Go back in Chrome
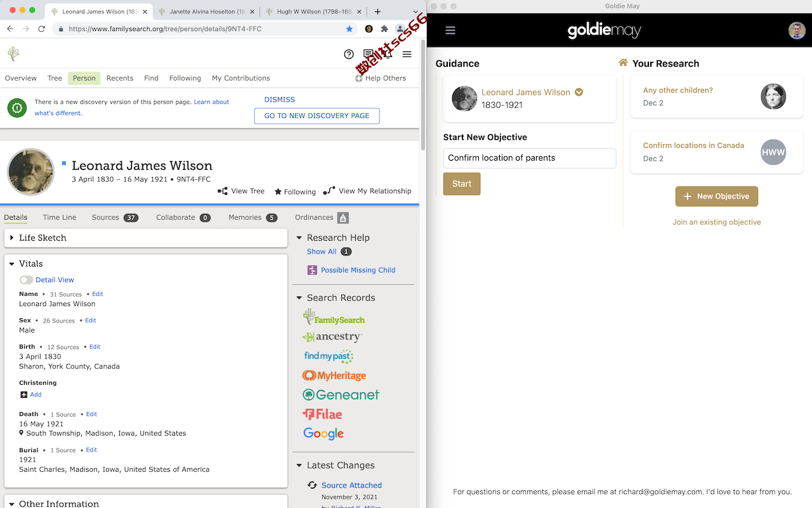Image resolution: width=812 pixels, height=508 pixels. (10, 29)
